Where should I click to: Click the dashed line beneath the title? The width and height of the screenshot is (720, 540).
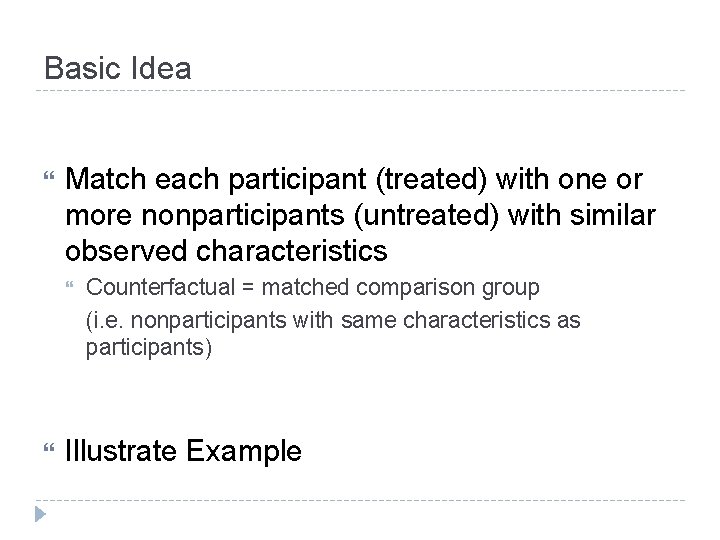(x=360, y=91)
